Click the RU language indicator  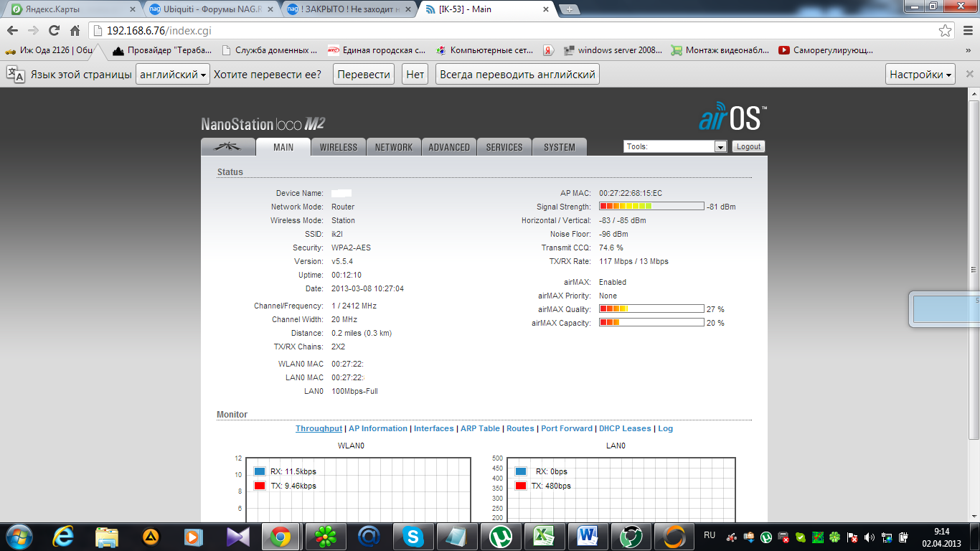click(x=710, y=535)
